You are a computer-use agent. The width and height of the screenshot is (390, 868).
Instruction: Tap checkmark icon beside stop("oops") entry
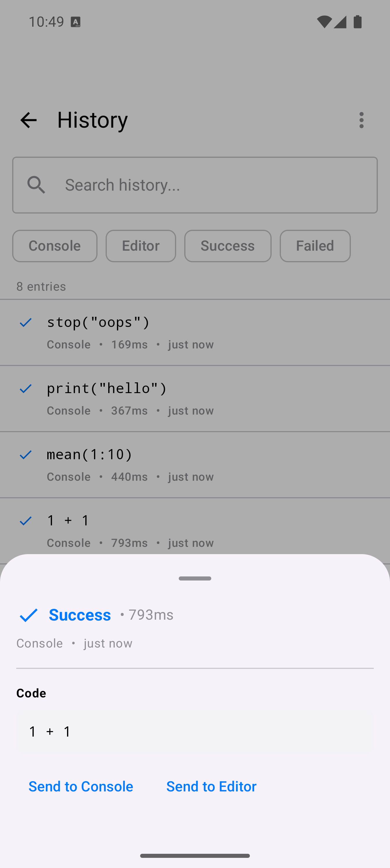[26, 323]
